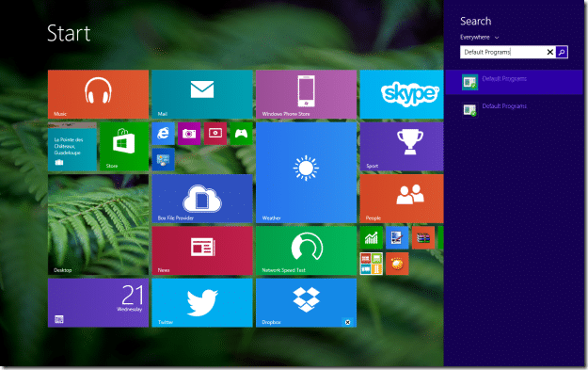This screenshot has height=370, width=588.
Task: Click the small x badge on Dropbox tile
Action: (347, 322)
